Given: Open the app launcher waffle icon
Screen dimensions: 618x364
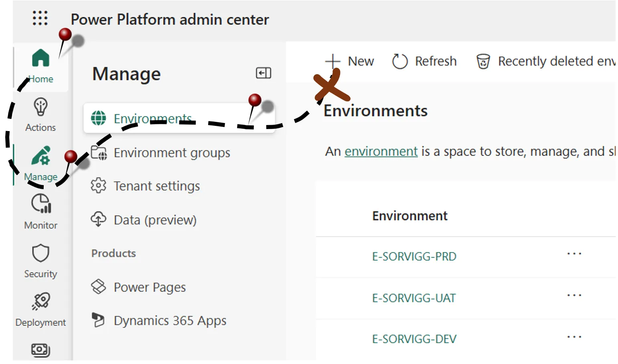Looking at the screenshot, I should pyautogui.click(x=40, y=18).
